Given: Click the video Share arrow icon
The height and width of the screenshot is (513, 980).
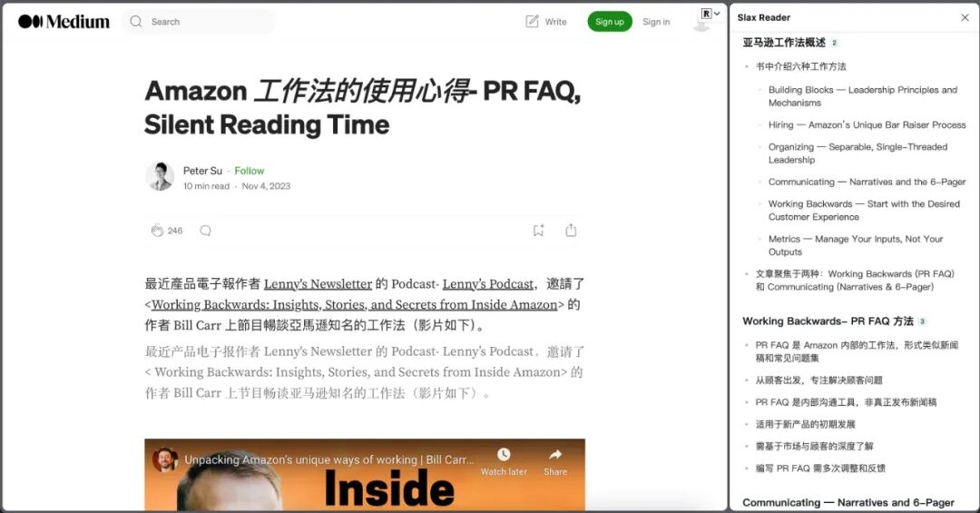Looking at the screenshot, I should (x=555, y=455).
